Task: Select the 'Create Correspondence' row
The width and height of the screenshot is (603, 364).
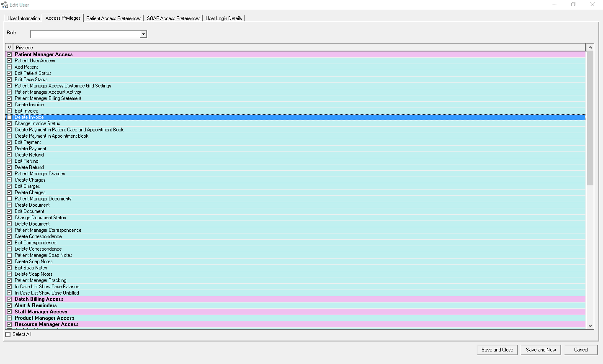Action: [295, 236]
